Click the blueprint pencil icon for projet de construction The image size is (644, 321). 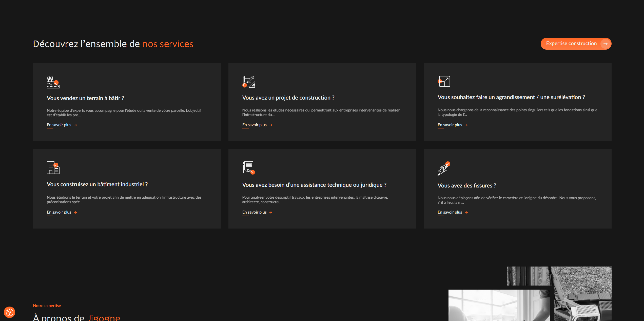pos(249,82)
